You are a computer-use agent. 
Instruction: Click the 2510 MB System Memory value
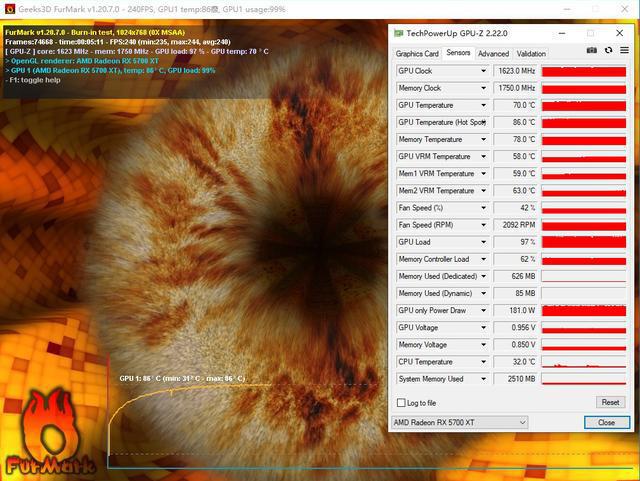[515, 379]
